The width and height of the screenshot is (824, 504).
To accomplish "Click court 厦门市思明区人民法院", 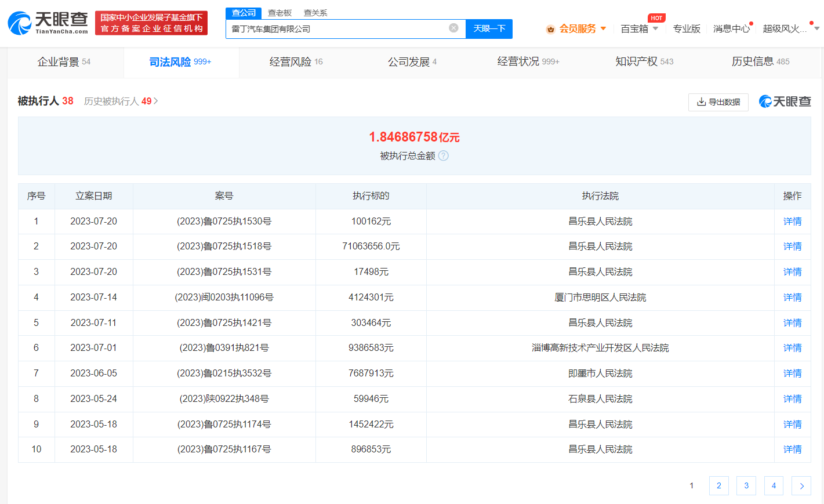I will tap(600, 298).
